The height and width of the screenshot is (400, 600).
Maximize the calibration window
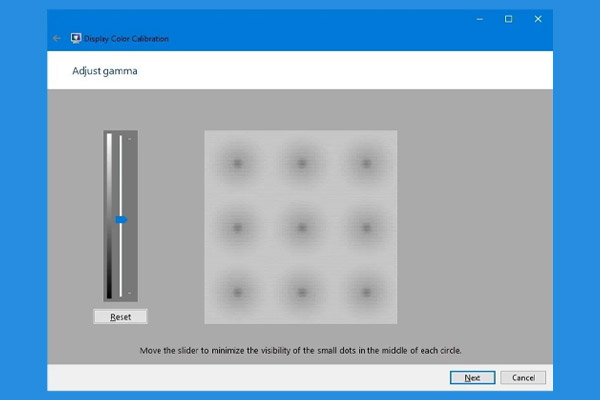click(x=509, y=19)
